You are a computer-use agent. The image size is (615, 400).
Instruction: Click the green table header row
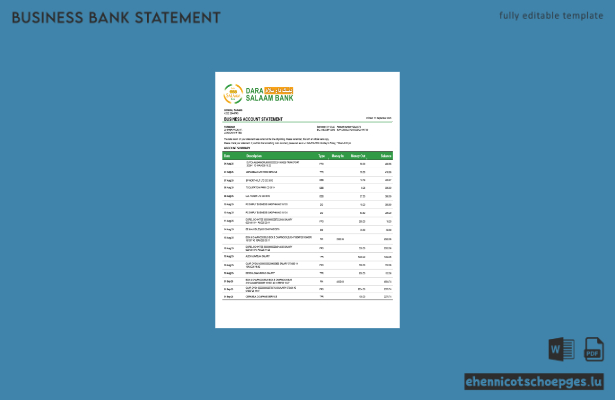[307, 156]
